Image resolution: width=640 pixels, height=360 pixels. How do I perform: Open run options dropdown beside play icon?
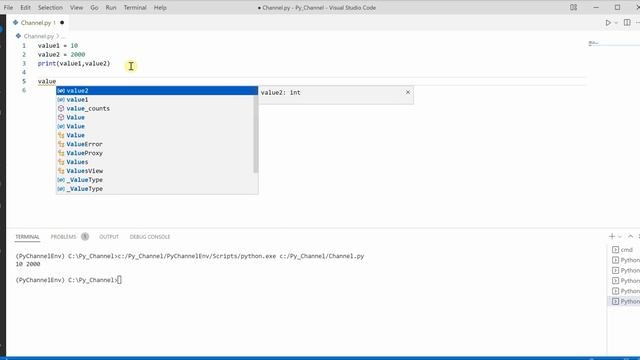point(616,23)
